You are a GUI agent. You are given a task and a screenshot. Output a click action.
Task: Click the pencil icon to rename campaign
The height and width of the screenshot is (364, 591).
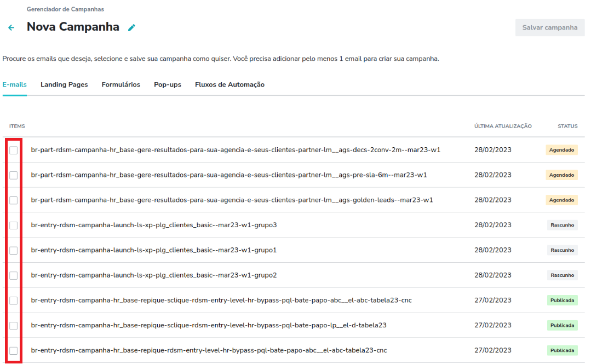tap(131, 27)
